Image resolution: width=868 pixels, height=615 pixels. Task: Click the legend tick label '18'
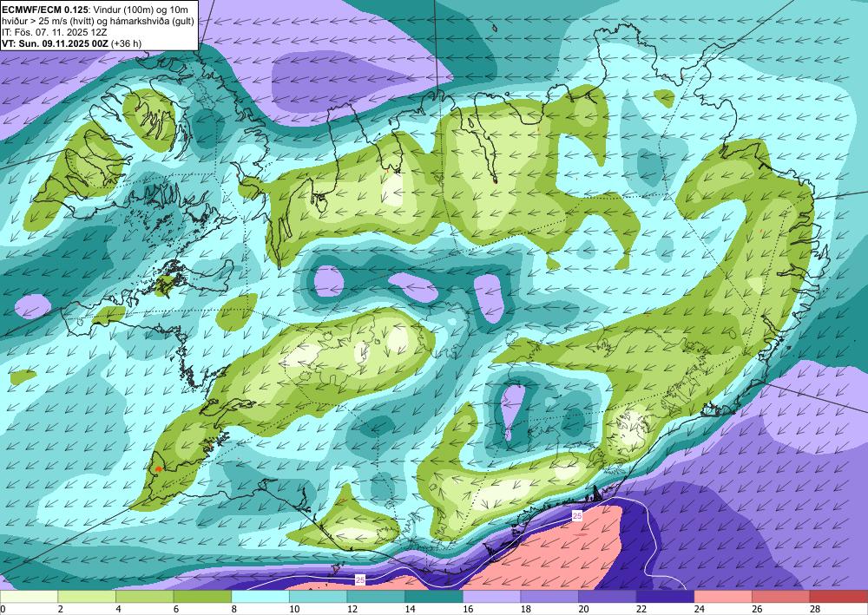click(x=526, y=609)
